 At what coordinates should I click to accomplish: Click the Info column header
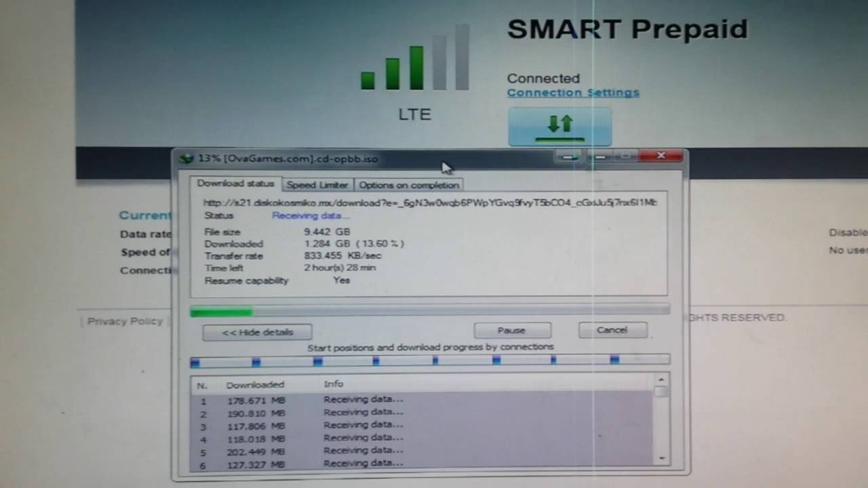pos(334,384)
